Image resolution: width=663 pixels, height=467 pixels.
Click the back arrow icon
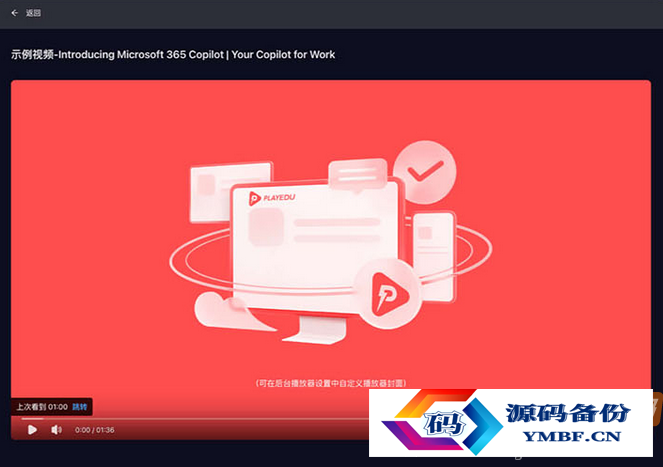click(14, 13)
